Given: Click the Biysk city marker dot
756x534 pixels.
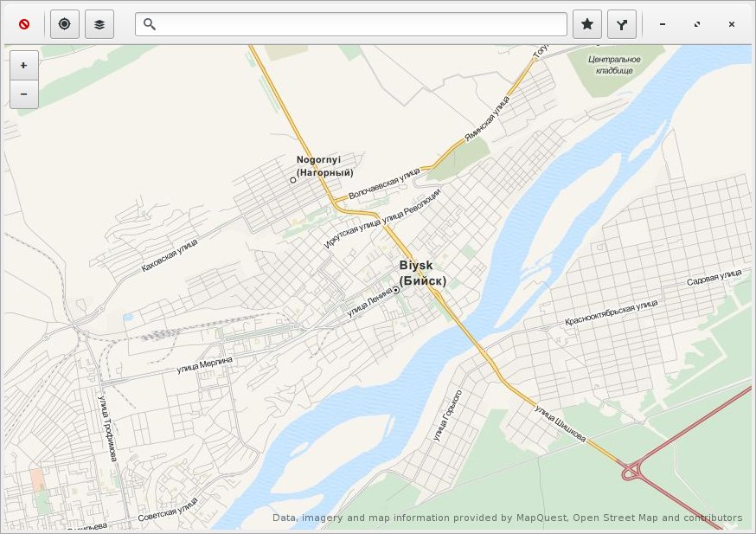Looking at the screenshot, I should coord(396,290).
